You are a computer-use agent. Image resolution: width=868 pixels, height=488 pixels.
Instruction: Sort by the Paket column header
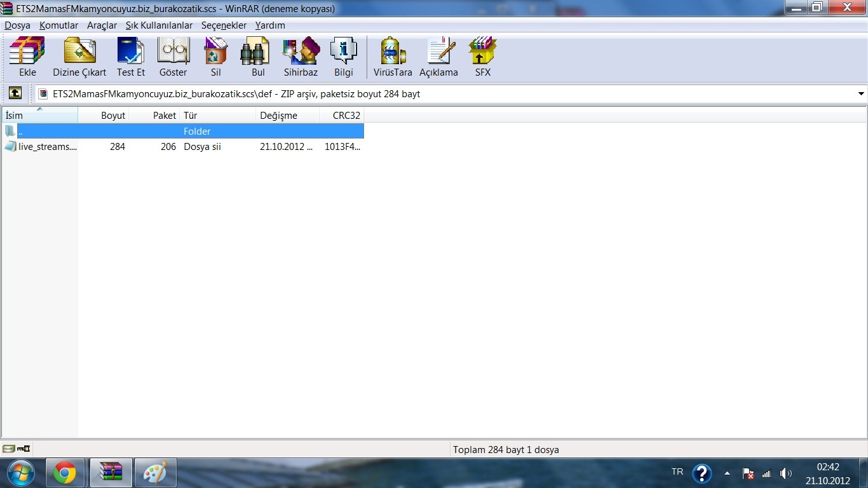pos(154,115)
